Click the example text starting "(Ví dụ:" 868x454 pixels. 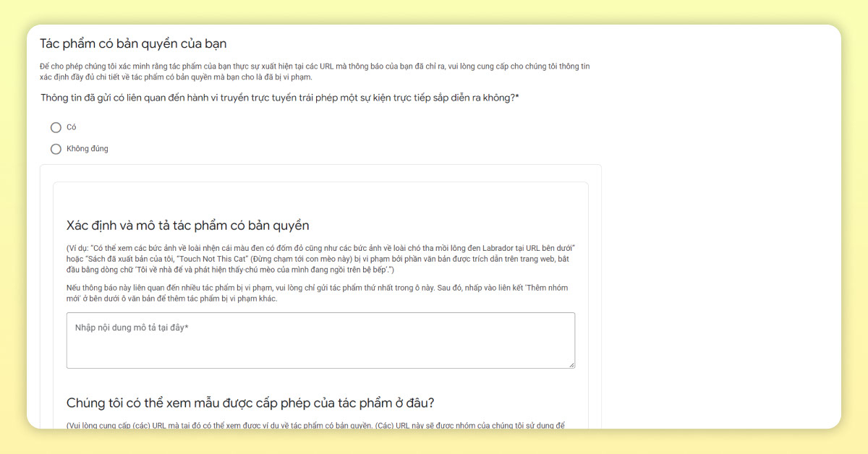tap(318, 259)
